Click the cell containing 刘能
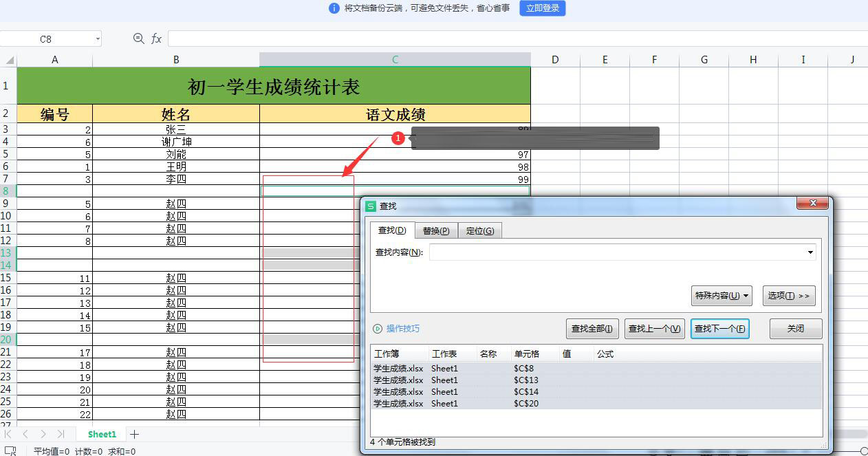The width and height of the screenshot is (868, 456). 176,154
